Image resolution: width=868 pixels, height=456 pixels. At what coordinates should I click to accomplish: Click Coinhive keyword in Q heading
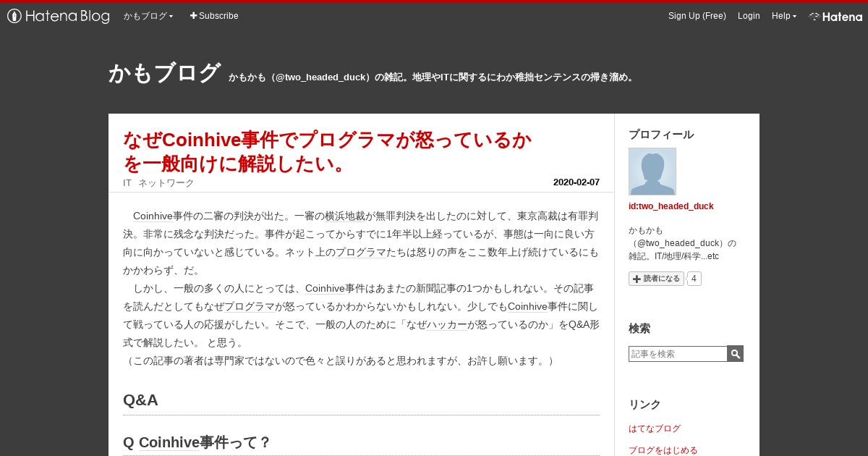point(169,442)
